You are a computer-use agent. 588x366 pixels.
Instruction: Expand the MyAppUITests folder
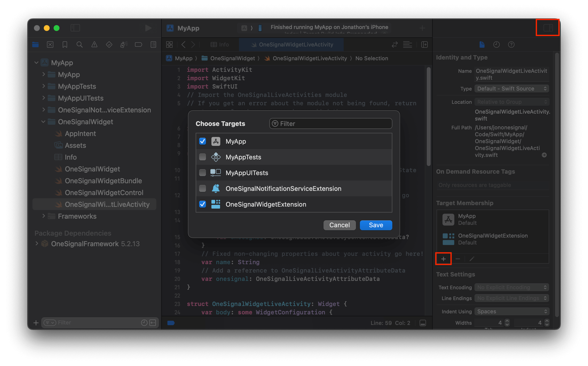pyautogui.click(x=44, y=98)
